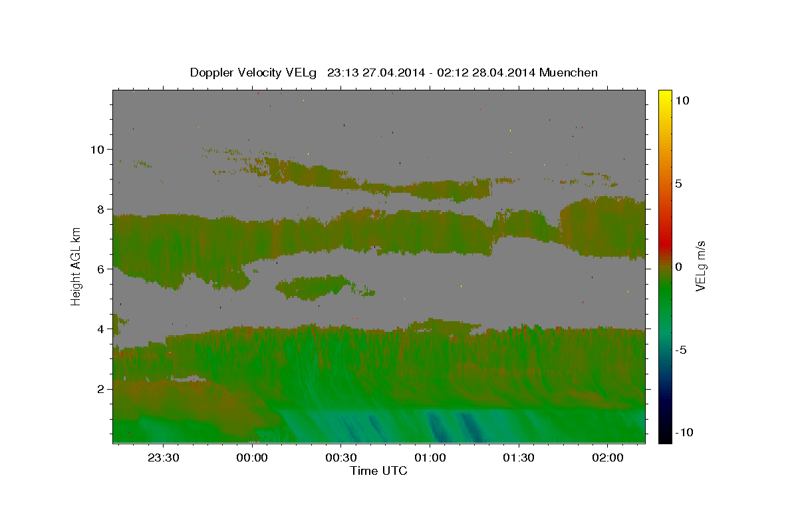The image size is (798, 532).
Task: Click the 00:00 time tick label
Action: [x=252, y=458]
